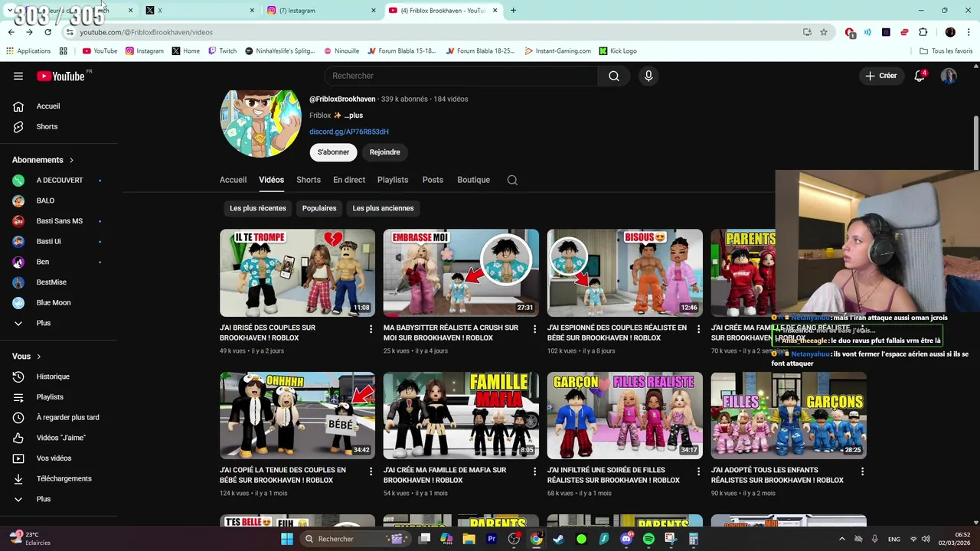The image size is (980, 551).
Task: Open Steam from the taskbar
Action: [x=558, y=539]
